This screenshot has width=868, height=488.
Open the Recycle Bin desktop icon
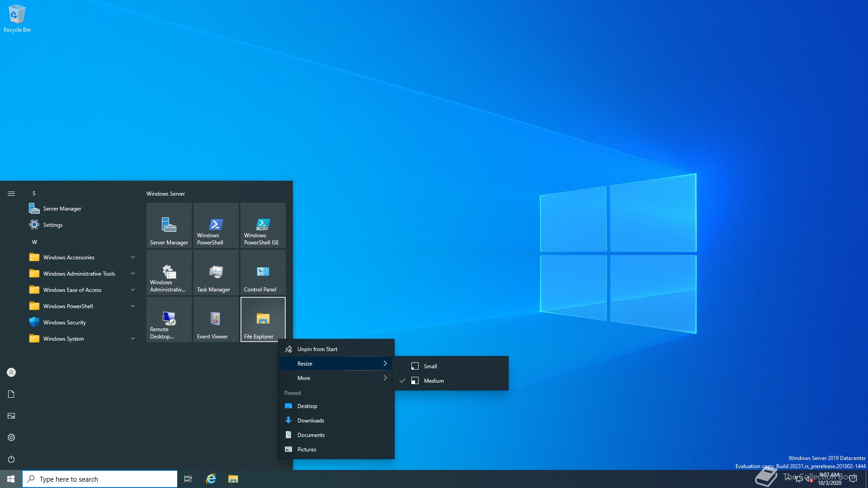click(x=17, y=18)
